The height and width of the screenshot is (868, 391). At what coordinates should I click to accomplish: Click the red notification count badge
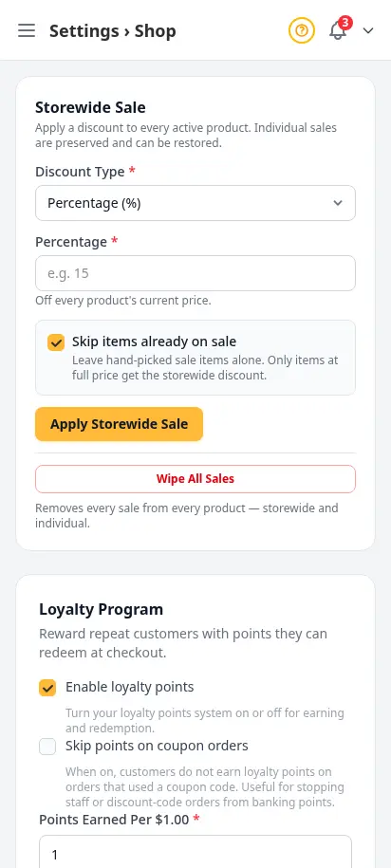click(x=345, y=23)
